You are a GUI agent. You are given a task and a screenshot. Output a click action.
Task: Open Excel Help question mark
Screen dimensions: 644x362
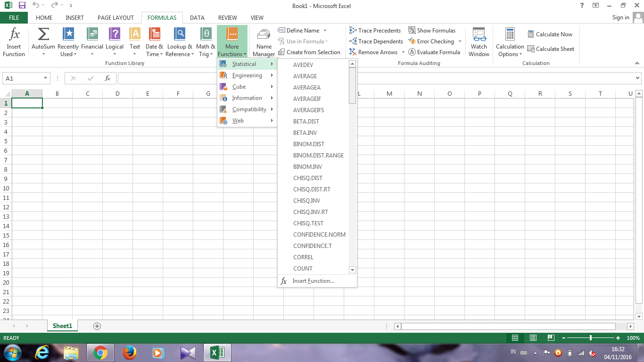point(582,5)
